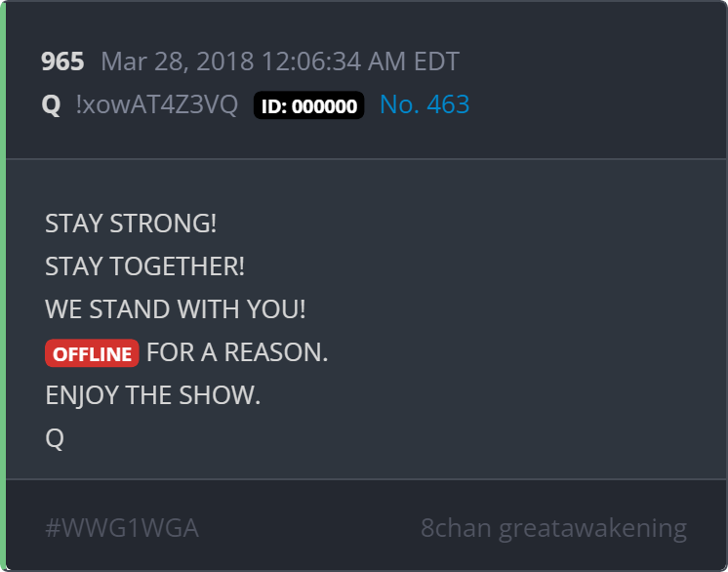Click the #WWG1WGA hashtag
This screenshot has height=572, width=728.
pos(122,528)
